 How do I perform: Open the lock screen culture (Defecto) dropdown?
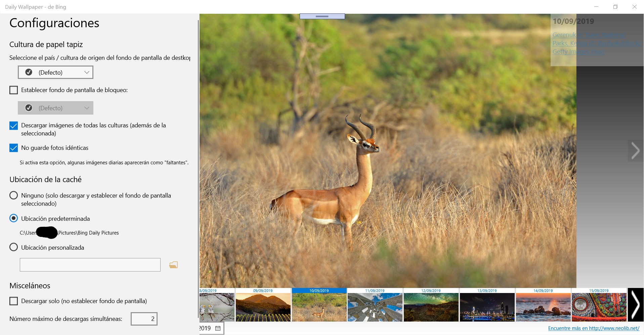55,108
